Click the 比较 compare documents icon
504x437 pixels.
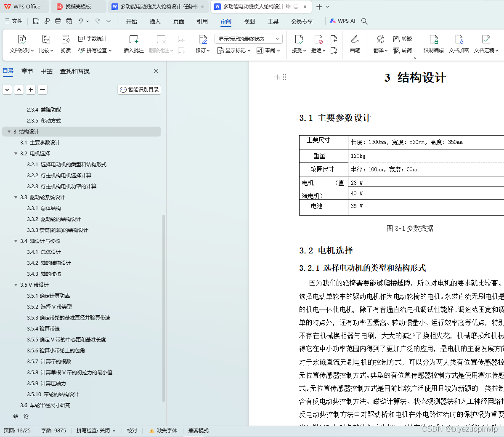click(46, 44)
